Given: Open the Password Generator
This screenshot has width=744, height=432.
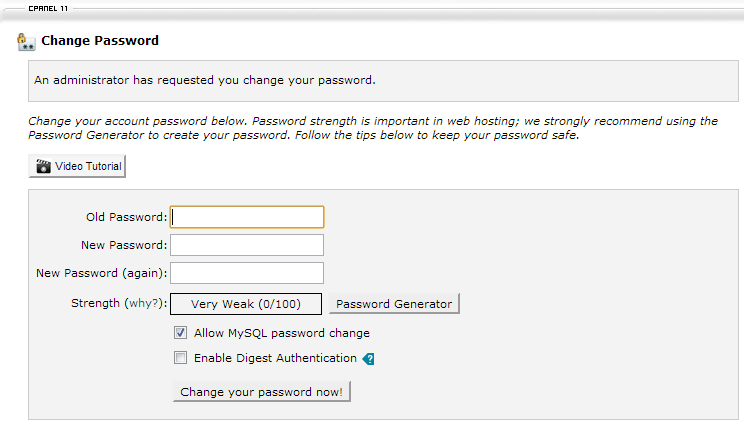Looking at the screenshot, I should tap(394, 304).
